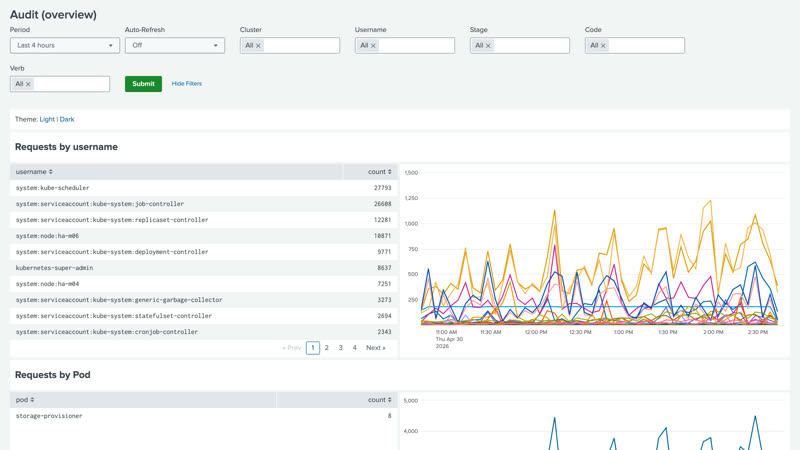Click the disabled « Prev pagination link
This screenshot has height=450, width=800.
point(291,348)
